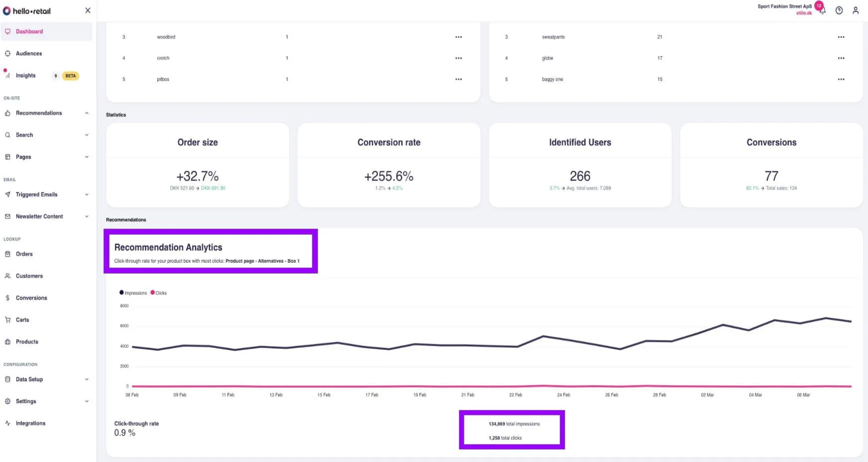The image size is (868, 462).
Task: Toggle Clicks series in chart legend
Action: [x=159, y=293]
